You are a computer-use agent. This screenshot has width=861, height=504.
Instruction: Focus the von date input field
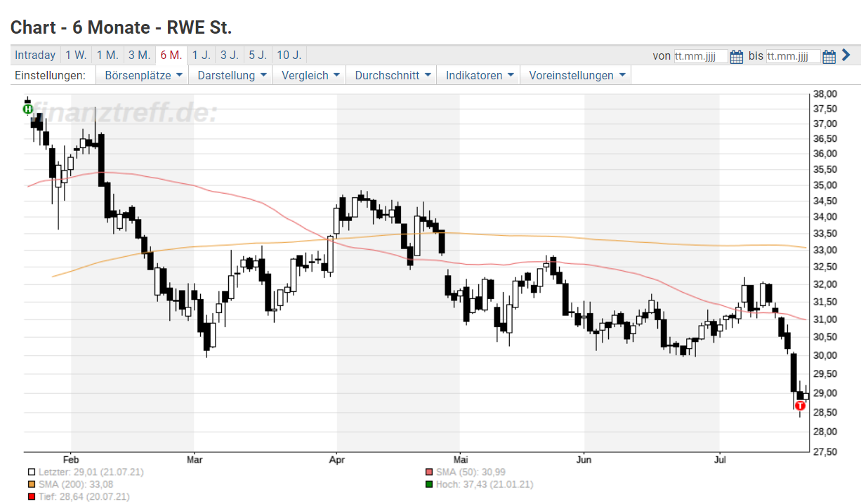(701, 56)
